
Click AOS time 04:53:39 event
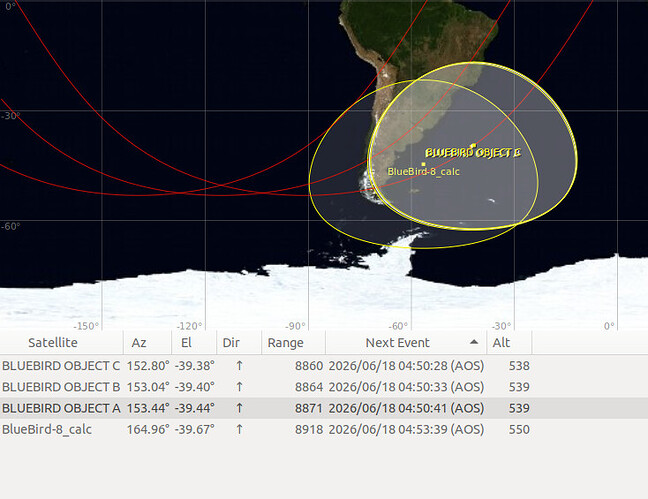pyautogui.click(x=406, y=430)
